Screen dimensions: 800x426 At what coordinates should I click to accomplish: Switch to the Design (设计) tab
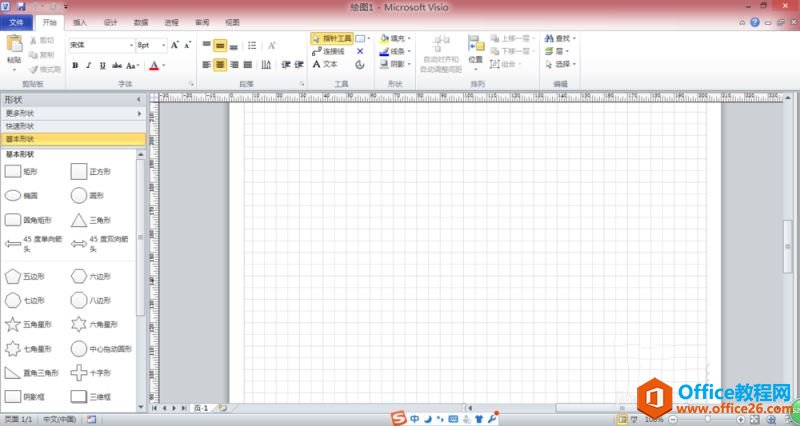[110, 22]
